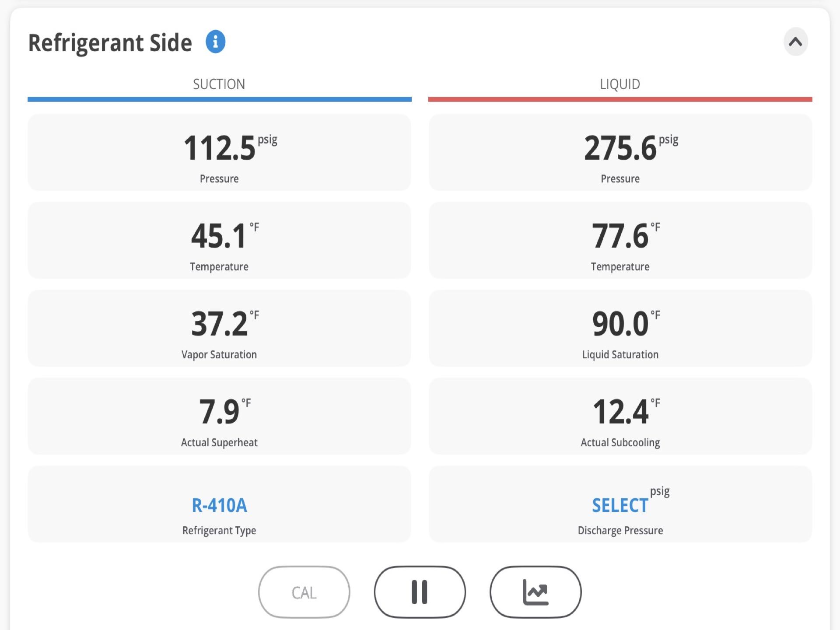840x630 pixels.
Task: Click the blue suction indicator bar
Action: tap(219, 99)
